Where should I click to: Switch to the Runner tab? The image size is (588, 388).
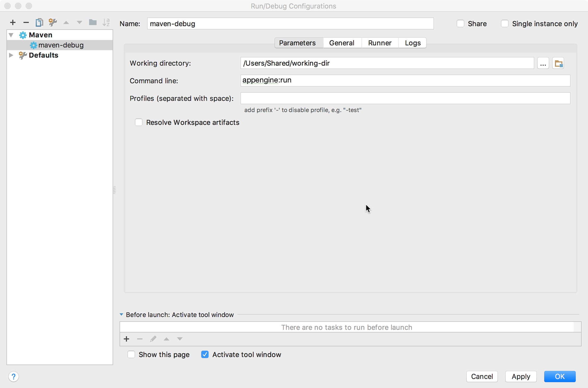[x=379, y=43]
